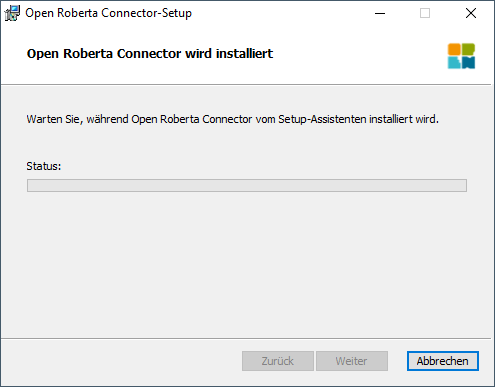The image size is (495, 387).
Task: Click the bold heading Open Roberta Connector wird installiert
Action: click(x=150, y=53)
